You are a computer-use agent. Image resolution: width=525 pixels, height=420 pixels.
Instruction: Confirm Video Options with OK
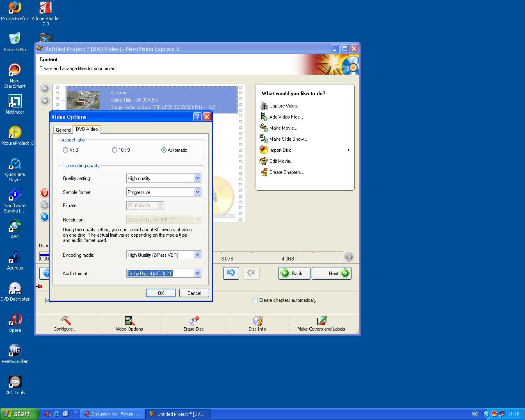click(161, 293)
